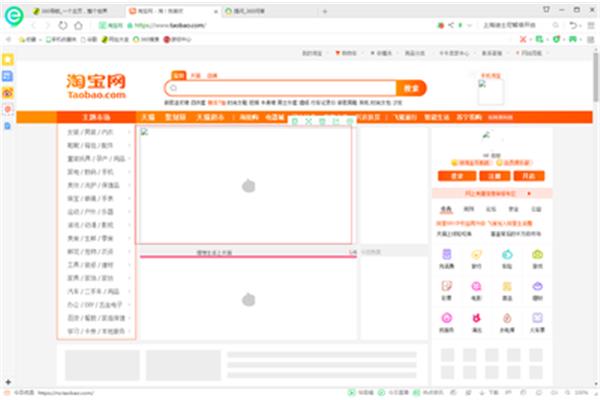600x400 pixels.
Task: Open the main banner carousel image
Action: pos(246,185)
